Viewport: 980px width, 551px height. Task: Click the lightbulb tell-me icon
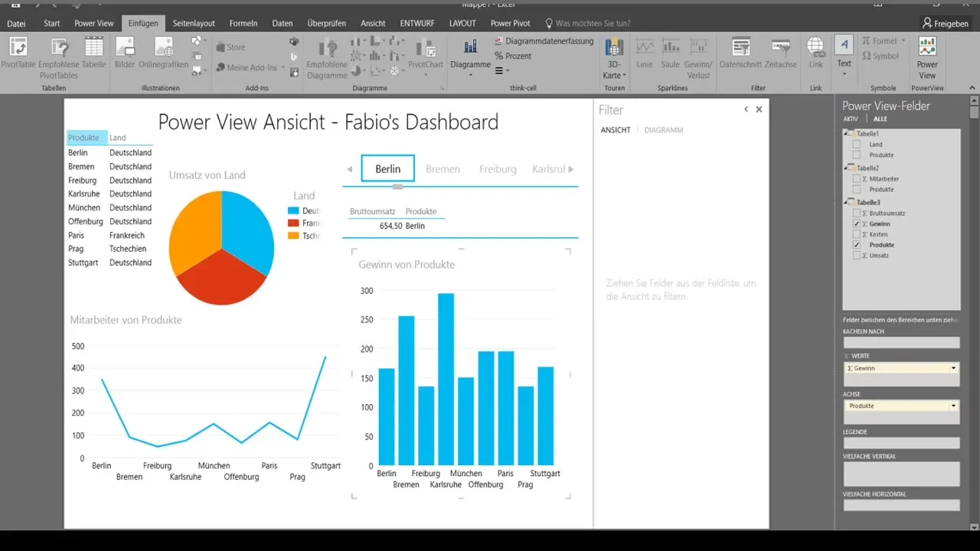click(x=549, y=24)
